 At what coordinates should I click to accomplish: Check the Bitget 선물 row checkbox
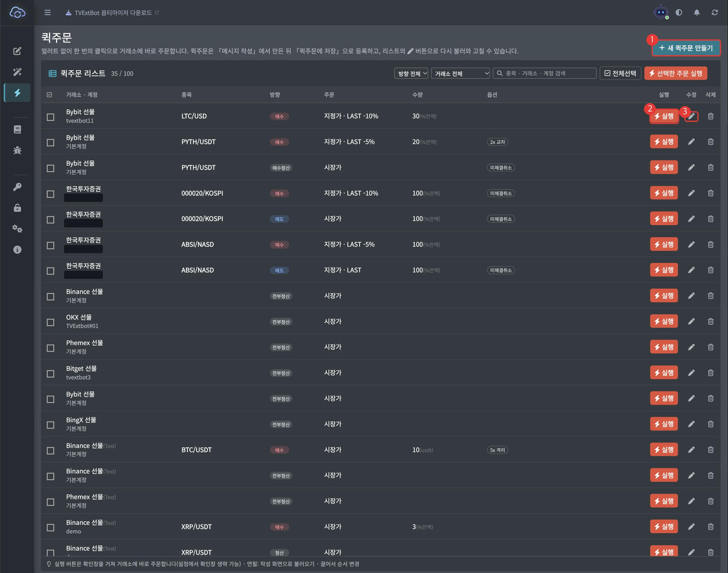point(50,374)
